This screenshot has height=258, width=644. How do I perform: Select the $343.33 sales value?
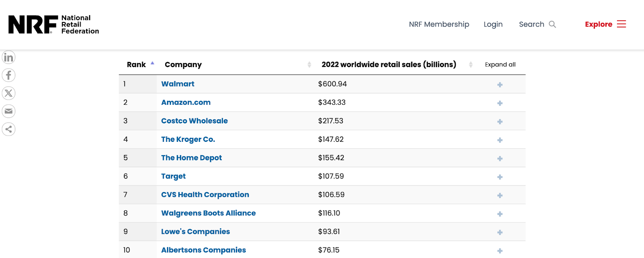(x=332, y=102)
